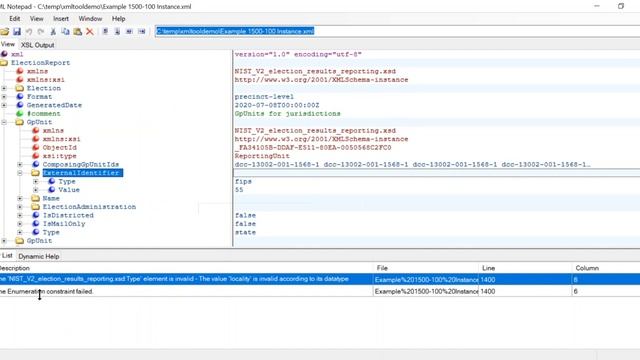Viewport: 640px width, 360px height.
Task: Click the blue Format element icon
Action: [x=20, y=96]
